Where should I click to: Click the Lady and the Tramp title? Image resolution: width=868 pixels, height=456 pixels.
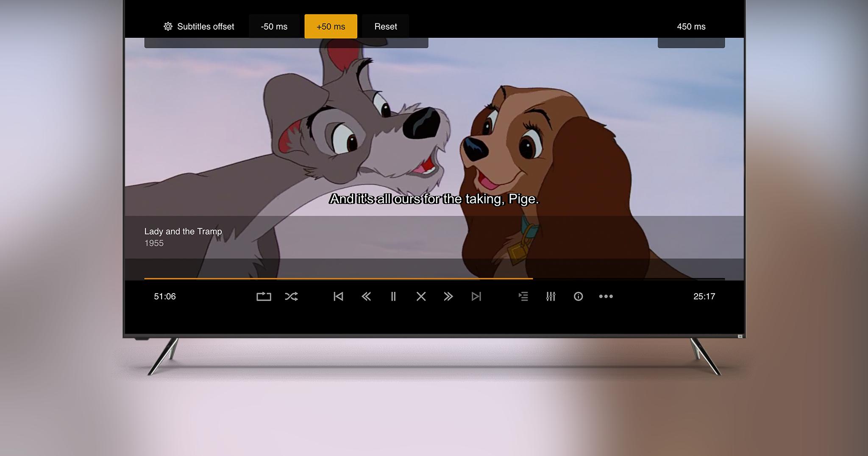coord(183,232)
